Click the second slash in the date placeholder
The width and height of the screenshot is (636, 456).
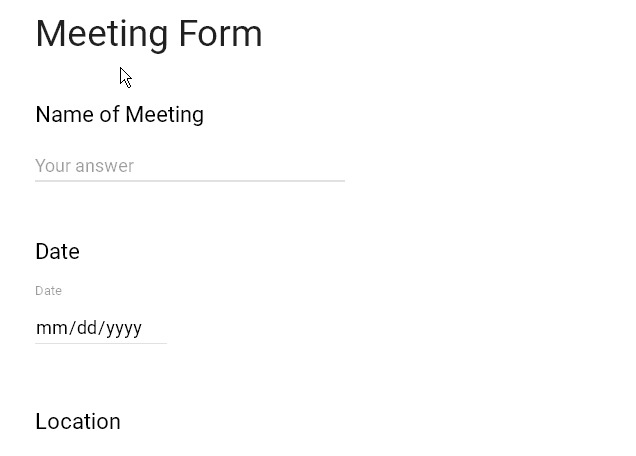[x=102, y=328]
